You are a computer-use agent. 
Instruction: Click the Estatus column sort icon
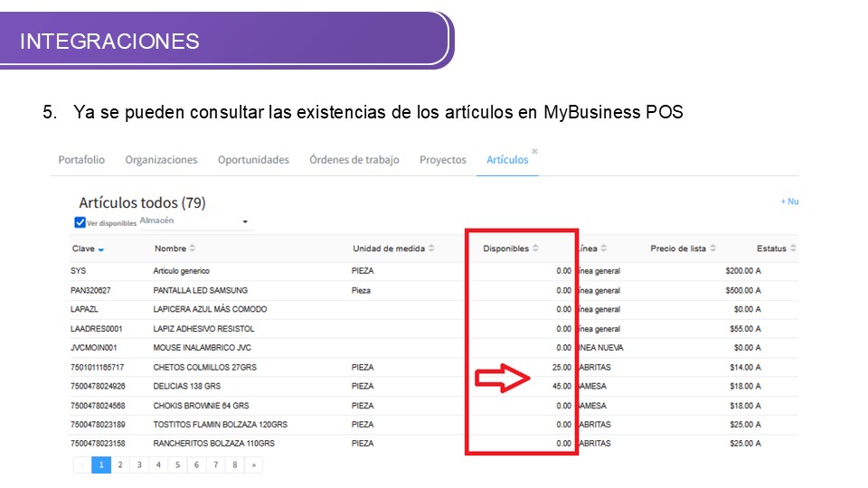coord(794,249)
